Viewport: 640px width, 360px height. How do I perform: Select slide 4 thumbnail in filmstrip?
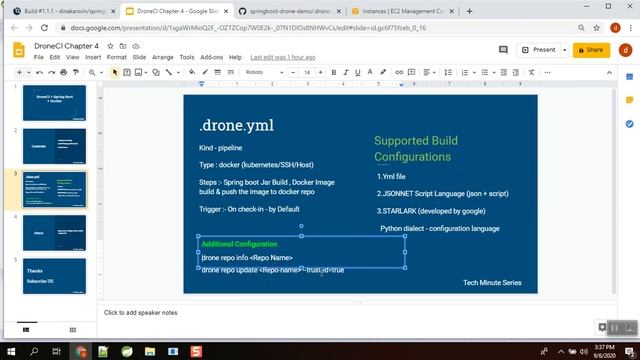(54, 233)
